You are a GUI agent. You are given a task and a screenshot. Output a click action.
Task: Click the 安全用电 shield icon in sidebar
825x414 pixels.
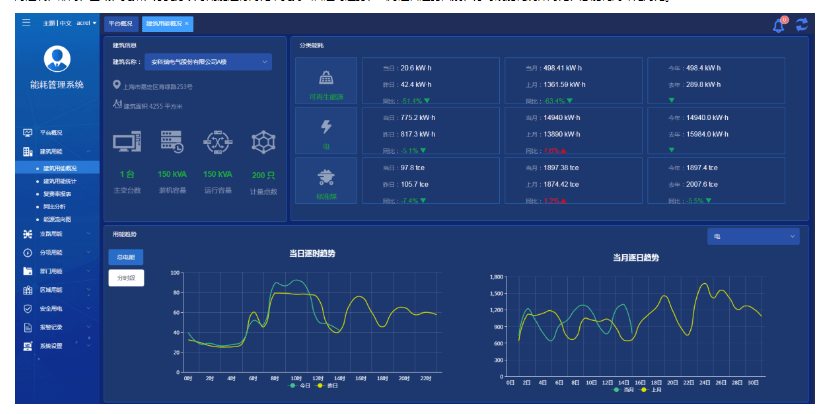point(28,309)
